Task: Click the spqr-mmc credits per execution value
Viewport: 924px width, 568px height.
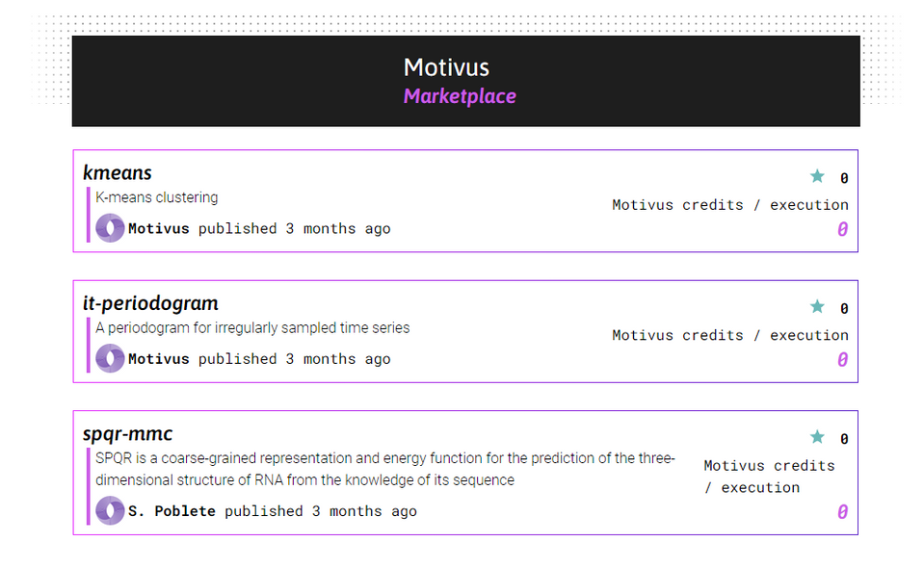Action: [x=843, y=512]
